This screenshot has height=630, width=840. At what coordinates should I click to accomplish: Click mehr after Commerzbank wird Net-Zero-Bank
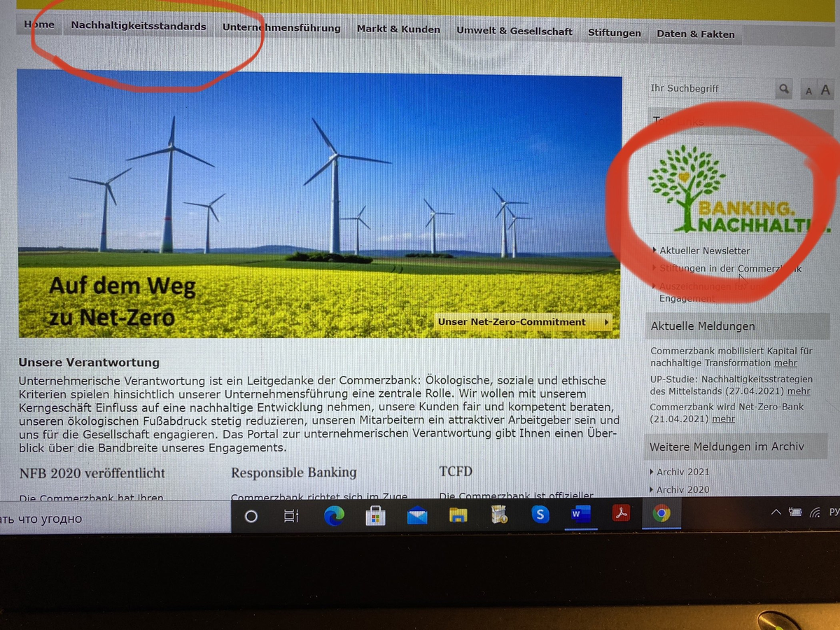pyautogui.click(x=724, y=419)
